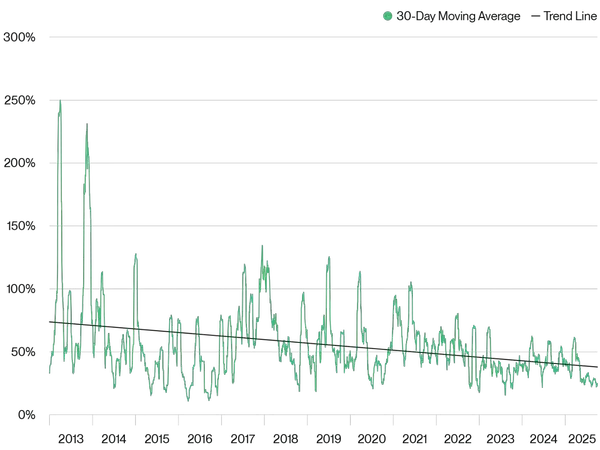Image resolution: width=600 pixels, height=450 pixels.
Task: Click the green circle legend marker
Action: pos(385,16)
